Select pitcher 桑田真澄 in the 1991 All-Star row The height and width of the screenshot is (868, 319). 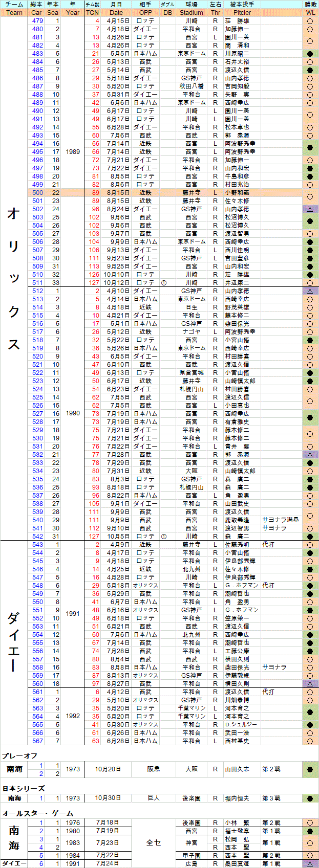[x=237, y=864]
